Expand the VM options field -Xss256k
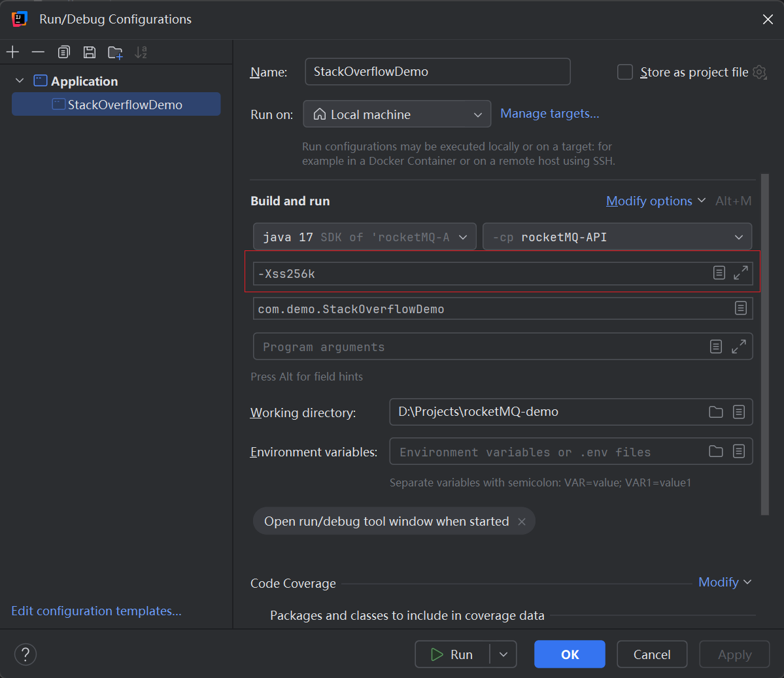 740,273
